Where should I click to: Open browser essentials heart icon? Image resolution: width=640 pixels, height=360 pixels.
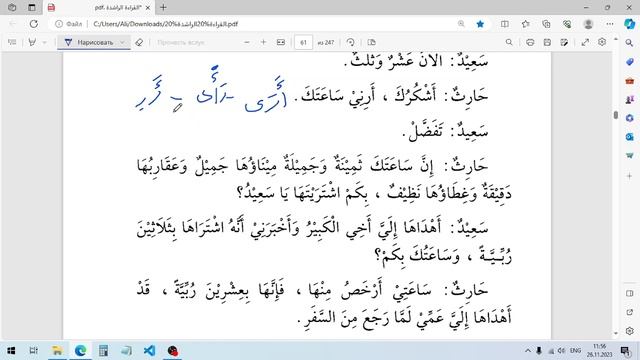[567, 24]
